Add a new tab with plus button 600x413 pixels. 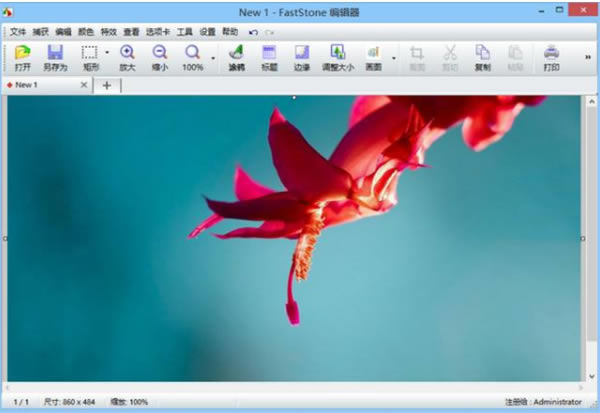point(107,85)
